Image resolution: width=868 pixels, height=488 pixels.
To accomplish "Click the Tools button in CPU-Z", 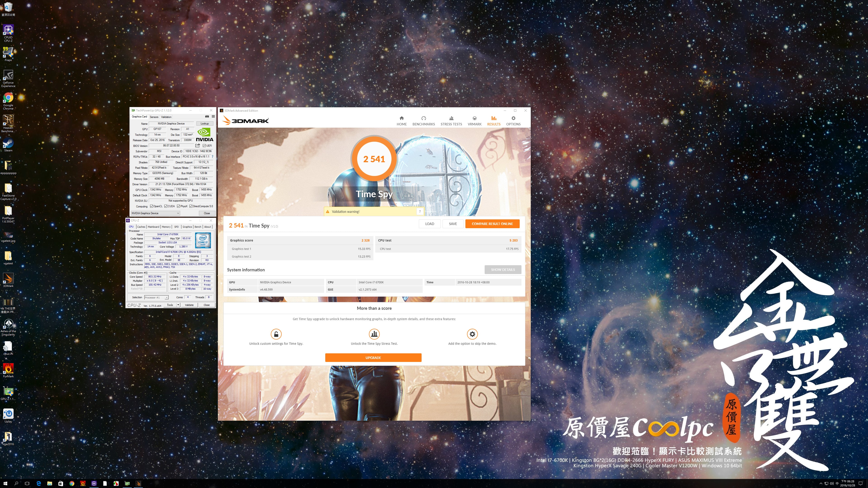I will pyautogui.click(x=170, y=305).
